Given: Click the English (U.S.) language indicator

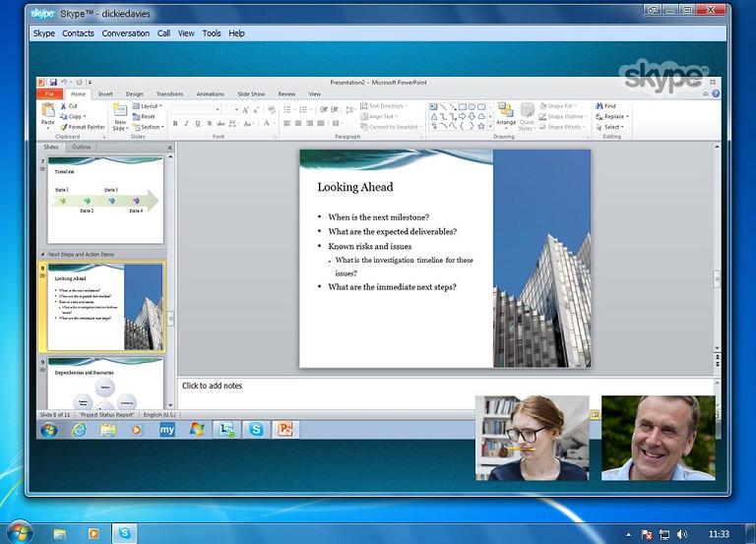Looking at the screenshot, I should (x=159, y=414).
